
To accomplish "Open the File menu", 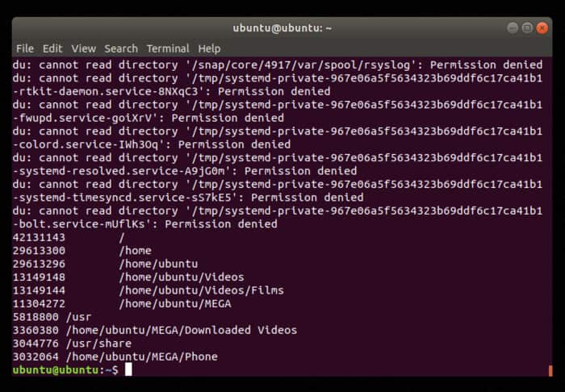I will pyautogui.click(x=25, y=48).
